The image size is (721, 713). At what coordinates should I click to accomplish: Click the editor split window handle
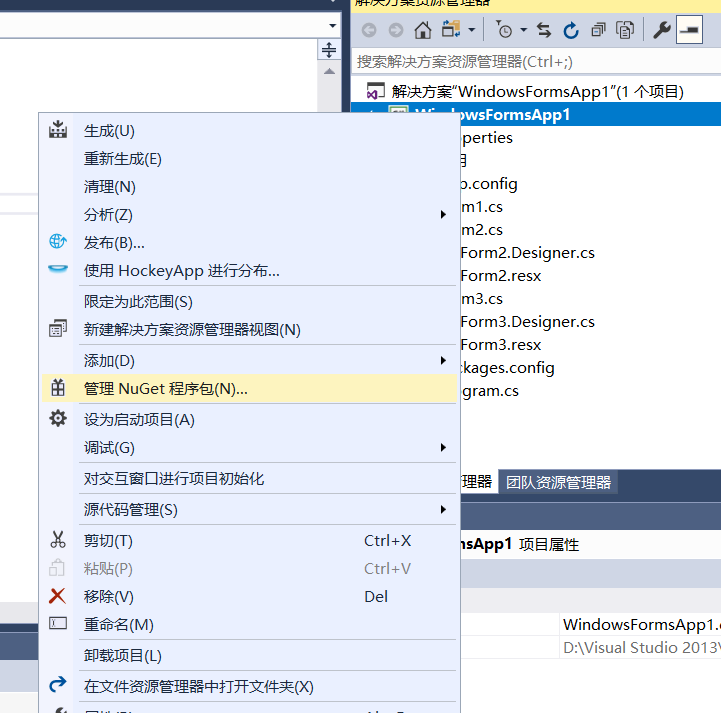click(329, 50)
